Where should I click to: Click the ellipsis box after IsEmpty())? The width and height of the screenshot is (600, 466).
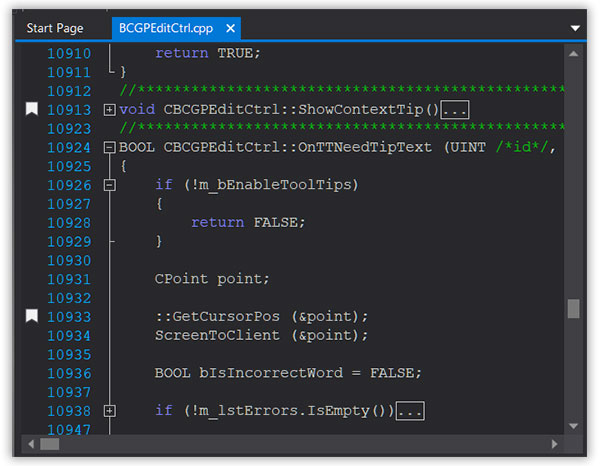[x=411, y=411]
